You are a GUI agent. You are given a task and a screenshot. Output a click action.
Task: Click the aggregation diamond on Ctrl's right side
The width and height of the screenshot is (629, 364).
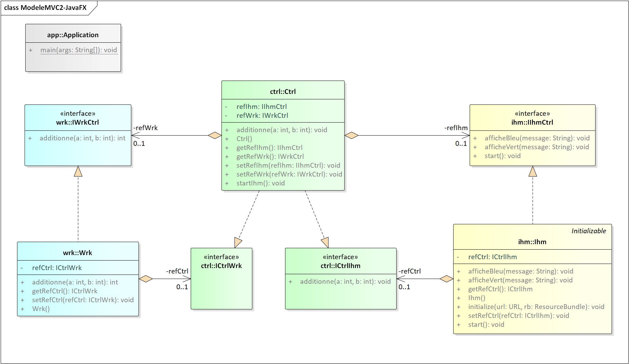(351, 136)
